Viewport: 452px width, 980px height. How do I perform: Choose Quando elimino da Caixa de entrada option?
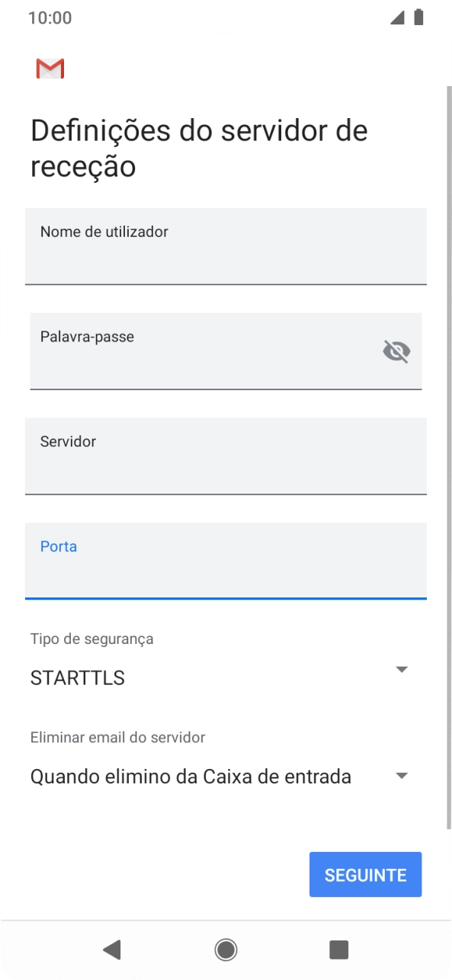(189, 775)
